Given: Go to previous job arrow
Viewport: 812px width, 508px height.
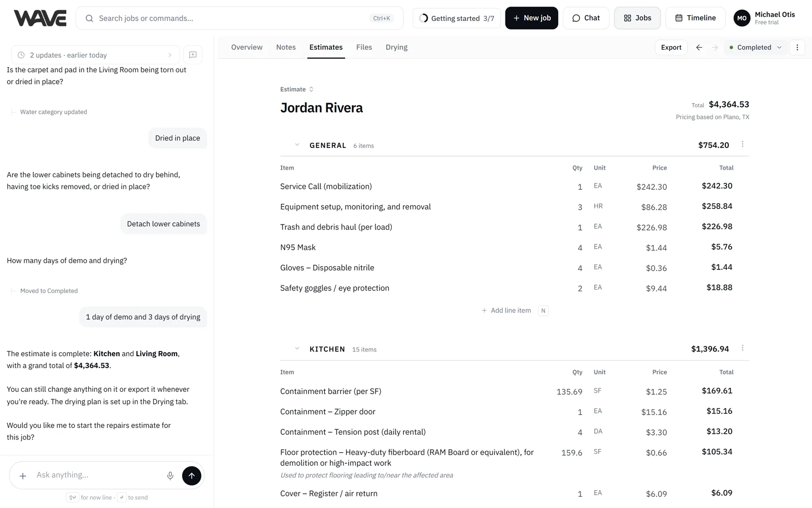Looking at the screenshot, I should click(x=699, y=47).
